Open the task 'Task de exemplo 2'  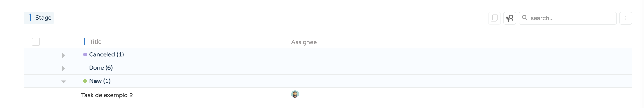[107, 95]
